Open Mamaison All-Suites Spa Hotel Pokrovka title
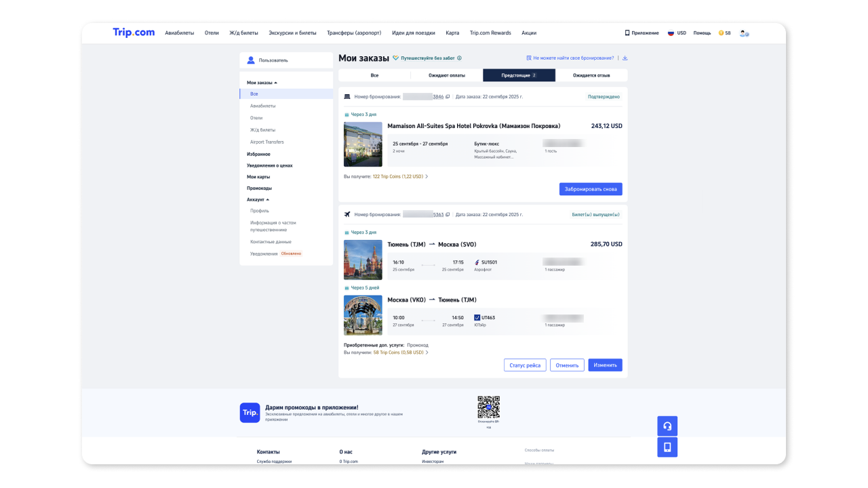Screen dimensions: 868x488 click(474, 126)
